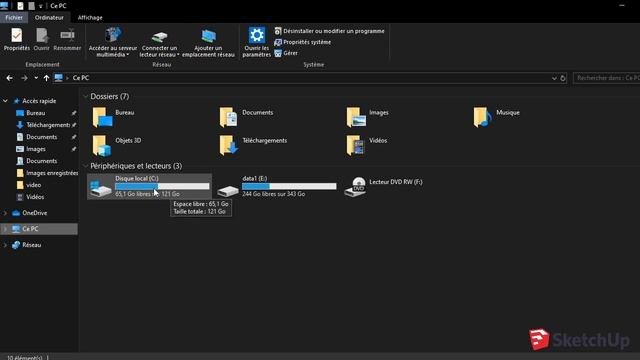
Task: Select Téléchargements in the navigation pane
Action: pos(48,125)
